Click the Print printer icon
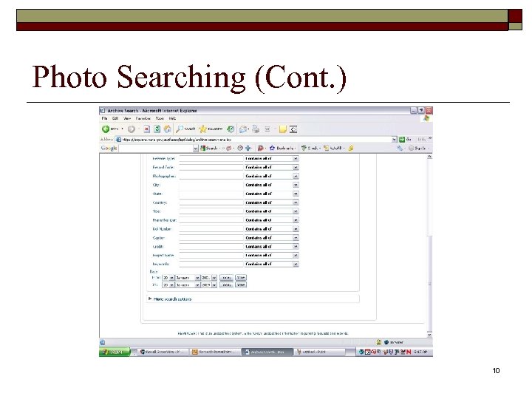The height and width of the screenshot is (399, 532). pos(256,129)
